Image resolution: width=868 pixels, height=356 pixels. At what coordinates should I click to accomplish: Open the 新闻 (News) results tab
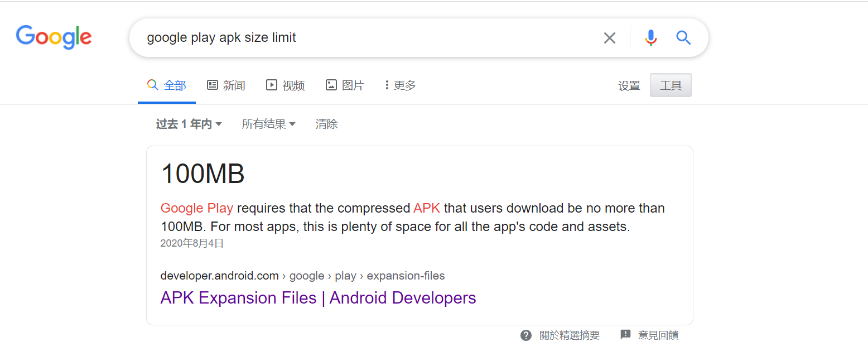pos(226,85)
